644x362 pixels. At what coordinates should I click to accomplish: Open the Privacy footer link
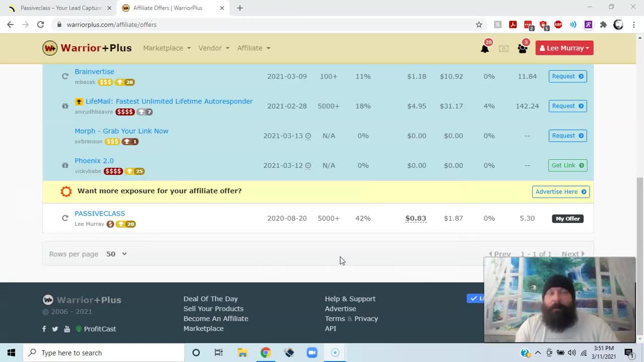[x=366, y=318]
